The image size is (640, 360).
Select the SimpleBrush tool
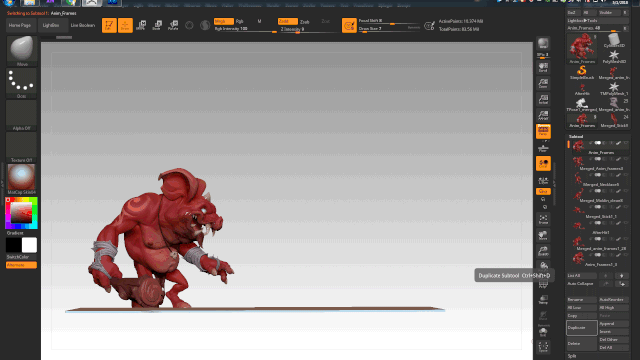582,72
